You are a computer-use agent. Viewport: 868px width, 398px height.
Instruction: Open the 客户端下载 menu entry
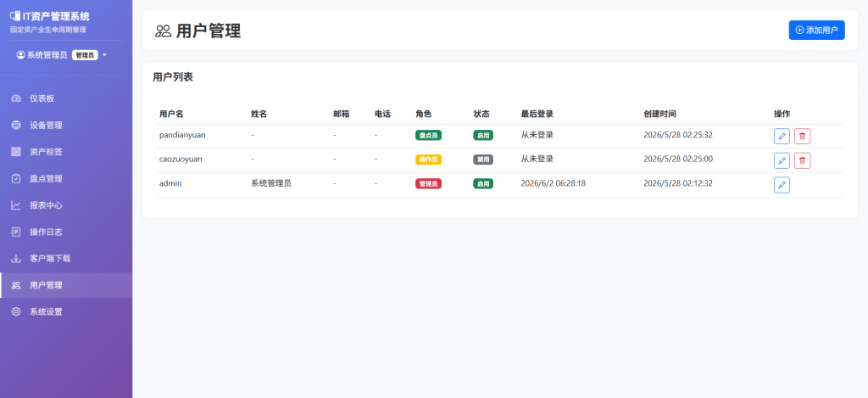(66, 258)
